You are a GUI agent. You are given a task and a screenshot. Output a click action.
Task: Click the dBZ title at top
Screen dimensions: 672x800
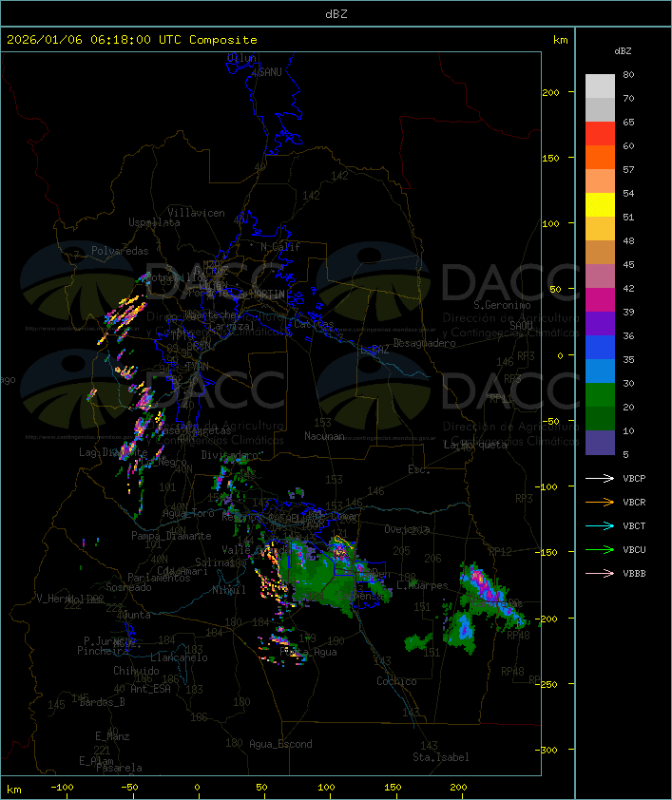[336, 14]
